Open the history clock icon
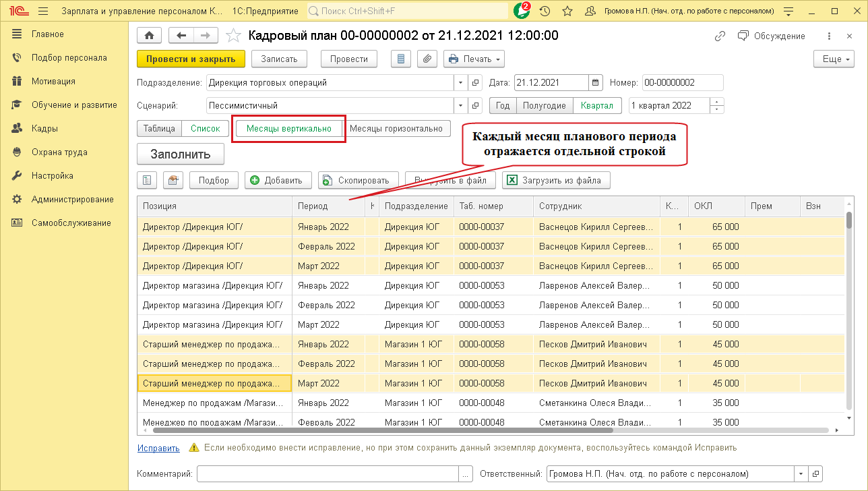The width and height of the screenshot is (868, 491). 545,11
